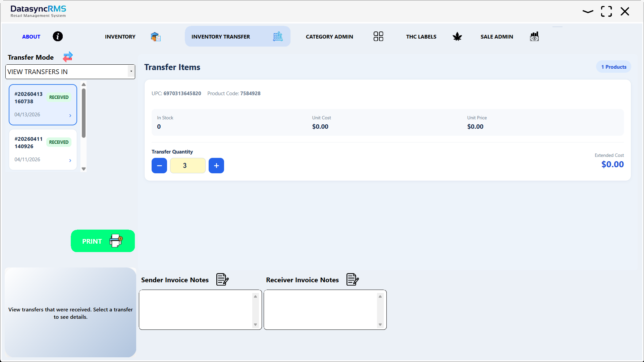Click the Receiver Invoice Notes edit icon

353,279
